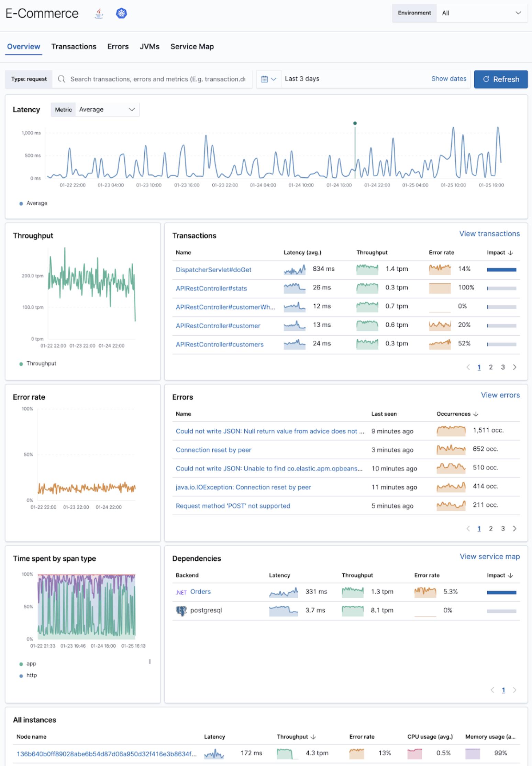Click the postgresql elephant icon

tap(181, 611)
